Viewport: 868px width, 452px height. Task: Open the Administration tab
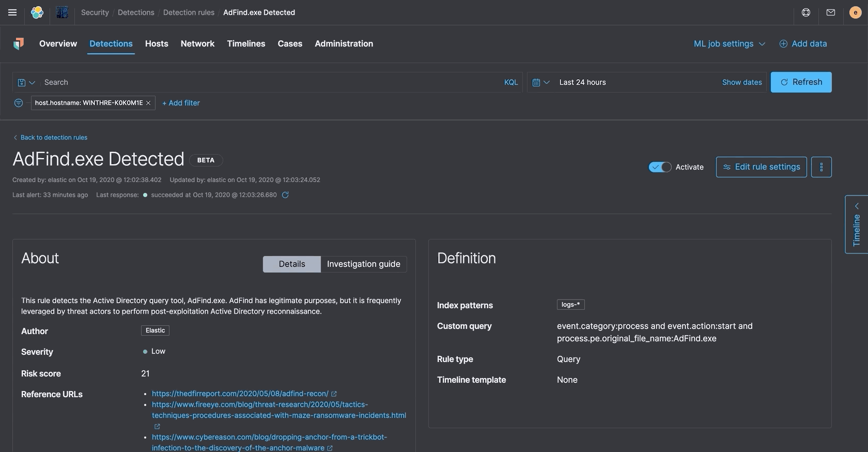(344, 44)
